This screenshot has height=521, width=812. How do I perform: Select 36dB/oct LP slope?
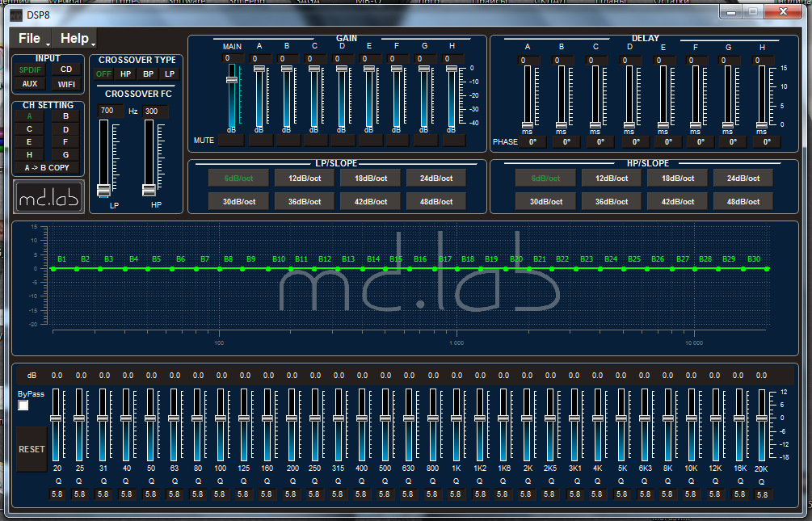pos(305,201)
